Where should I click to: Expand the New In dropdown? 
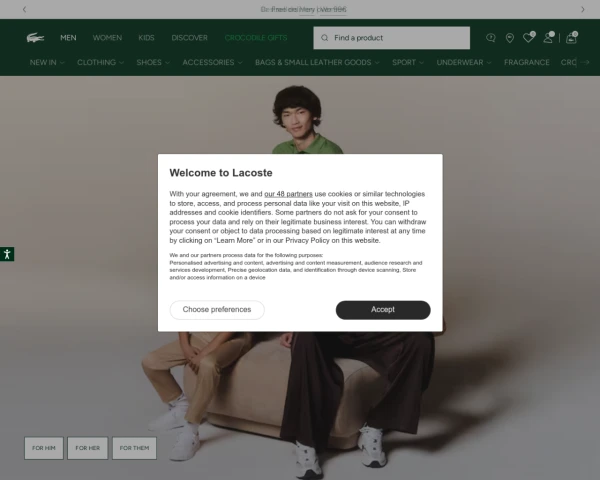click(x=47, y=62)
